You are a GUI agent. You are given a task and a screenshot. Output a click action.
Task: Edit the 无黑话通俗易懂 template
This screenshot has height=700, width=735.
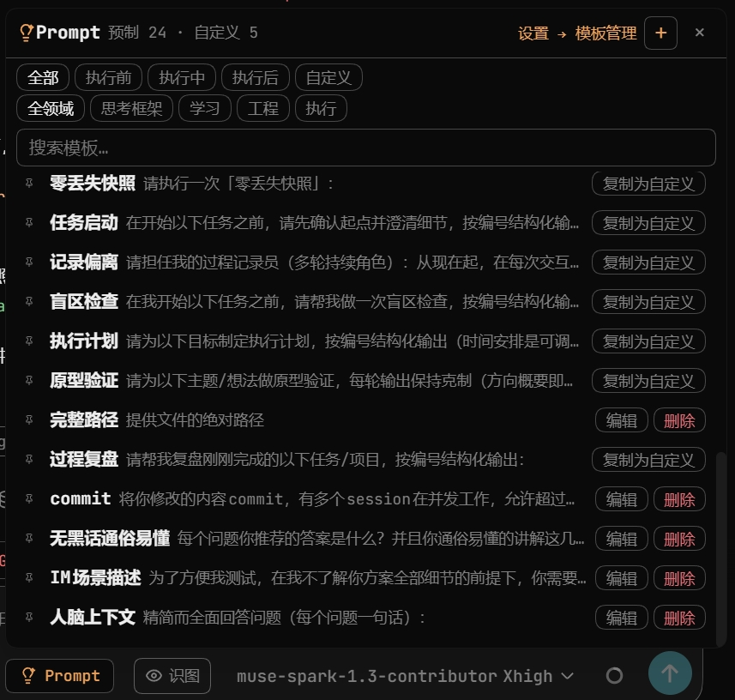pyautogui.click(x=622, y=538)
